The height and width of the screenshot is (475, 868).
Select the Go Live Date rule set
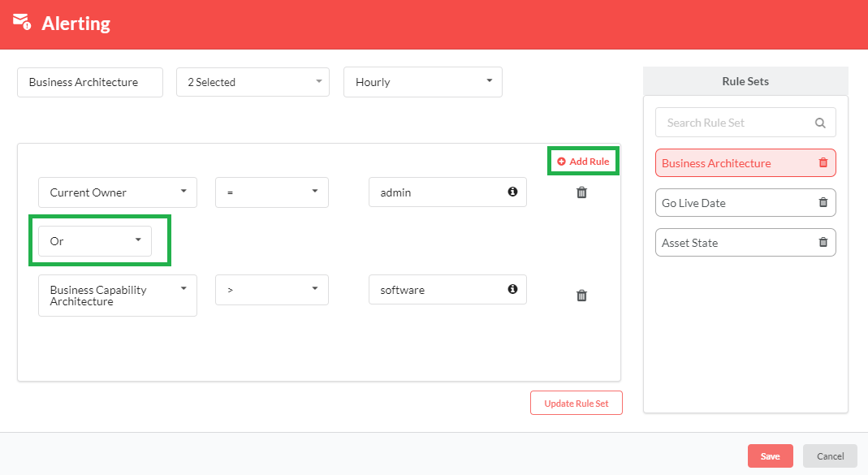(745, 203)
